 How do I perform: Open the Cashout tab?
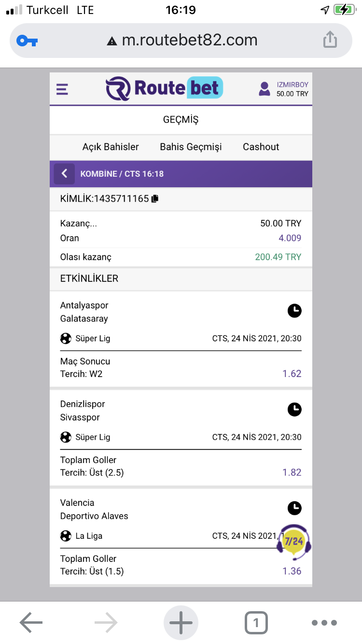click(x=261, y=147)
